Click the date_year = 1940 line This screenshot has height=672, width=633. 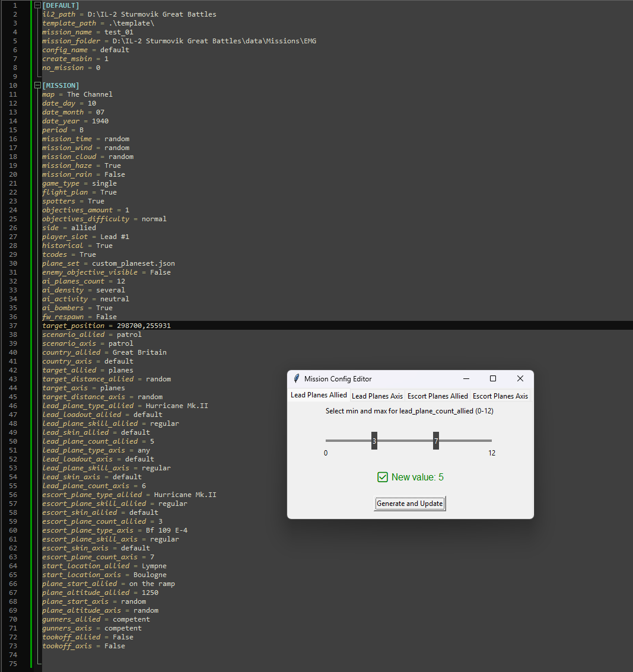point(75,121)
